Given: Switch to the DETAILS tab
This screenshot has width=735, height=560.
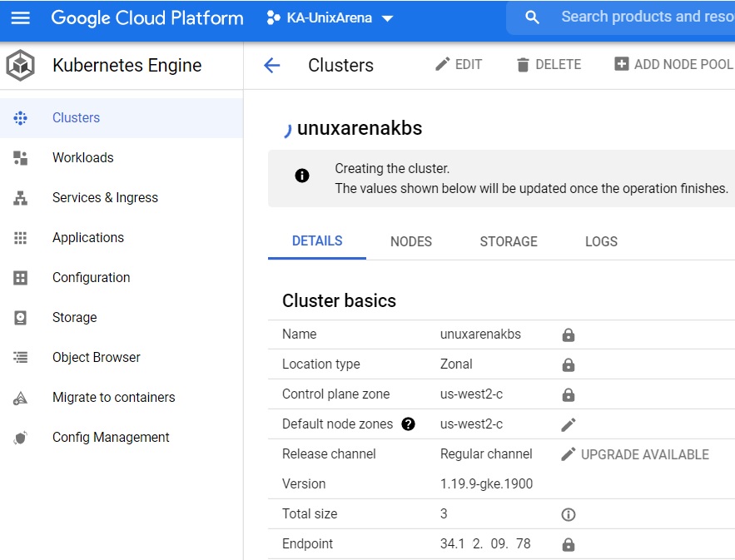Looking at the screenshot, I should tap(317, 240).
